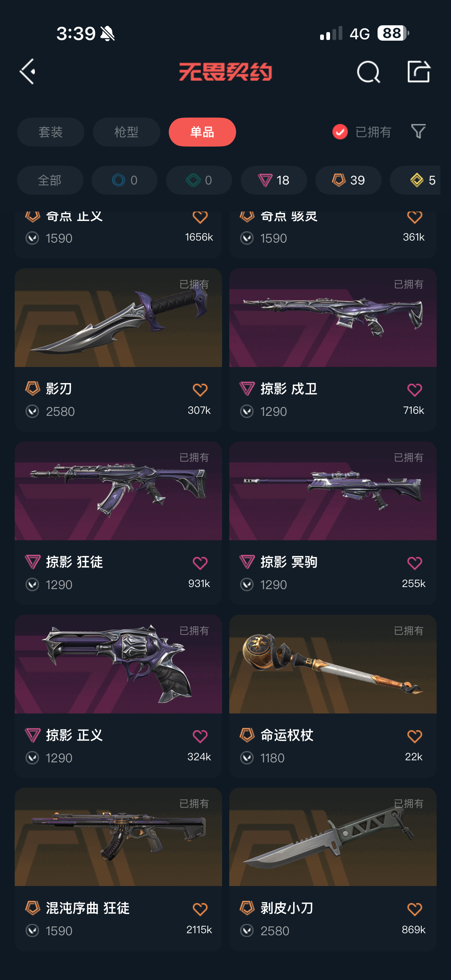Viewport: 451px width, 980px height.
Task: Filter by yellow tier showing 5
Action: [415, 180]
